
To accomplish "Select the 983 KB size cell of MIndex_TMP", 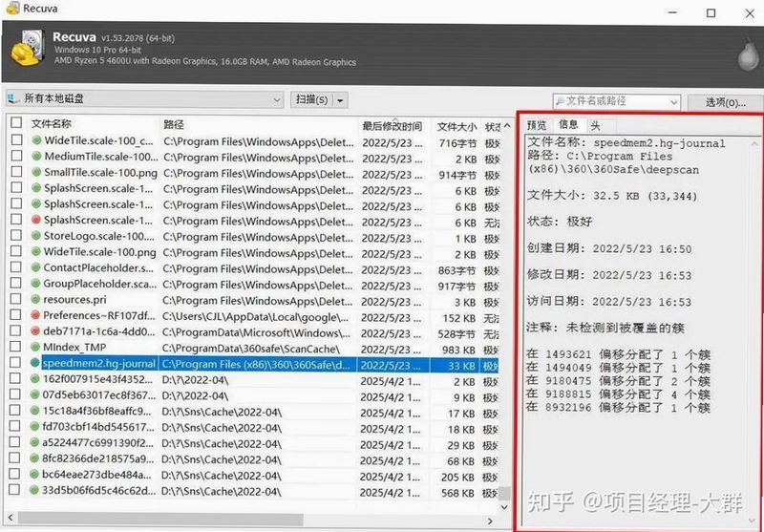I will (458, 350).
